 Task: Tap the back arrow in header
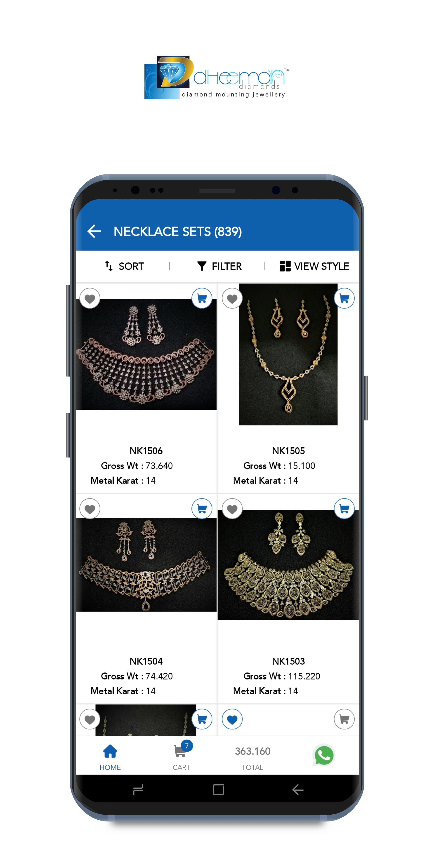tap(94, 231)
